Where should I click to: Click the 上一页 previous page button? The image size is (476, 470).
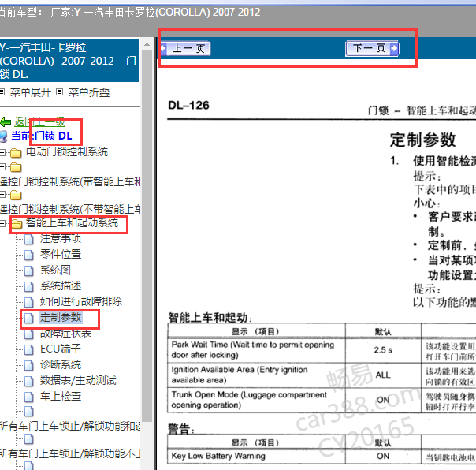[185, 49]
